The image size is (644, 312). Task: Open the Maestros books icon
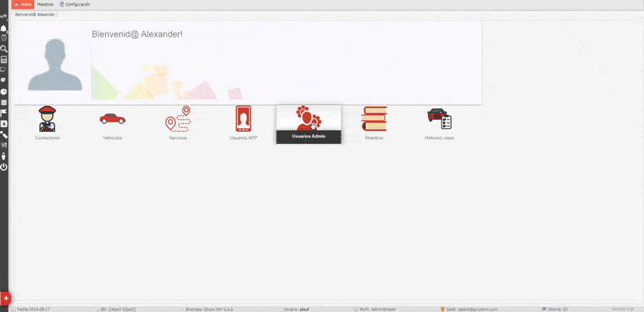tap(374, 119)
